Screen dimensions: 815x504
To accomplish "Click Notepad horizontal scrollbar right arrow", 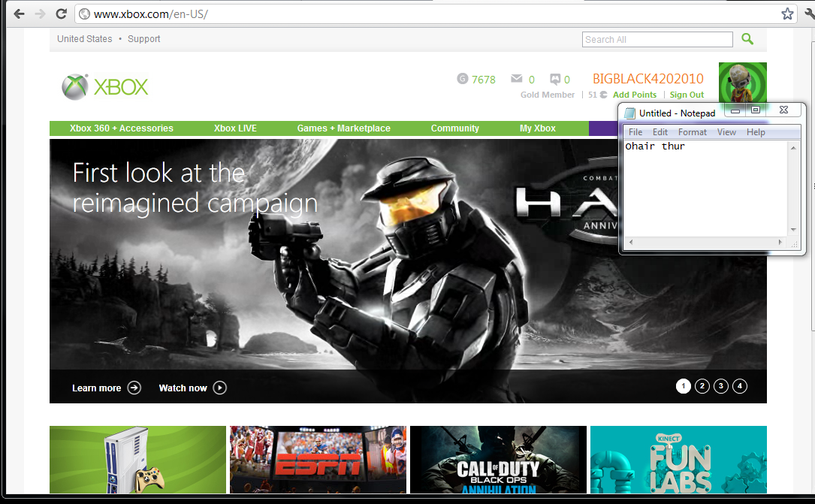I will (780, 242).
